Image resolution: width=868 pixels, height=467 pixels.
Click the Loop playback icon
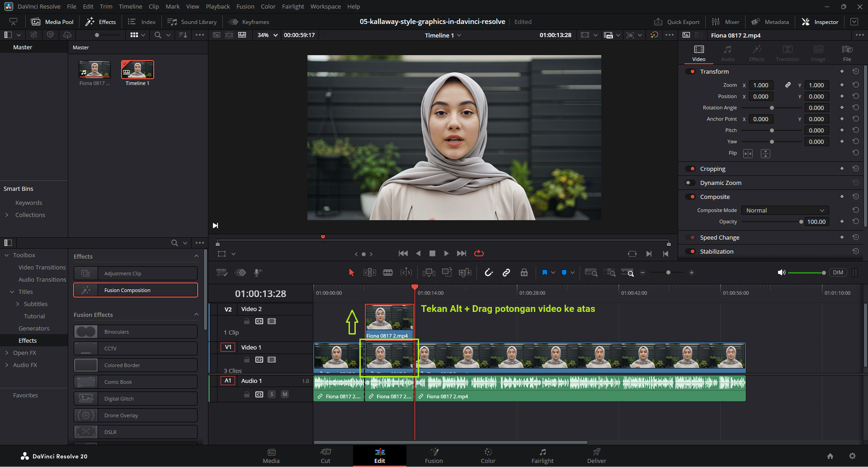click(479, 254)
